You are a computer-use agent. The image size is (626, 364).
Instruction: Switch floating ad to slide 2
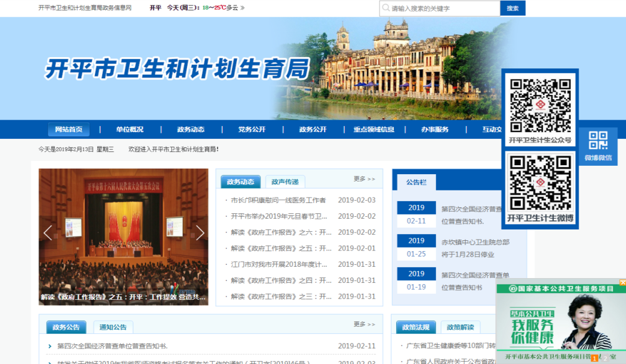point(605,359)
